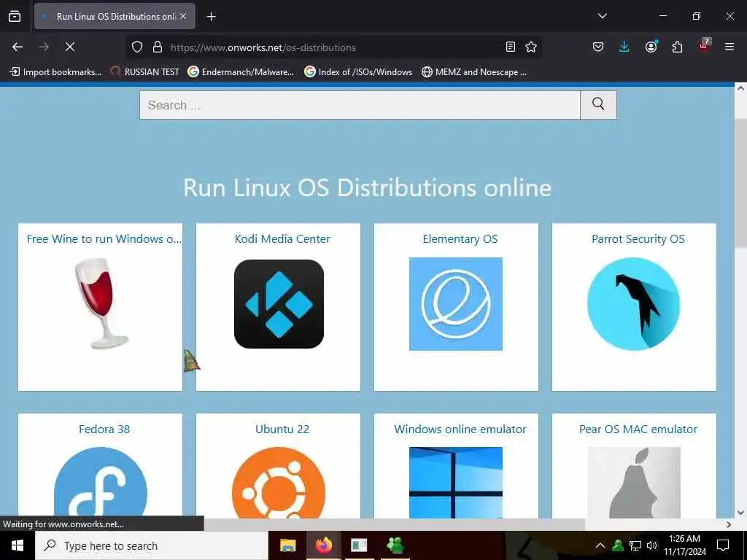This screenshot has width=747, height=560.
Task: Open Import bookmarks bookmark
Action: point(55,72)
